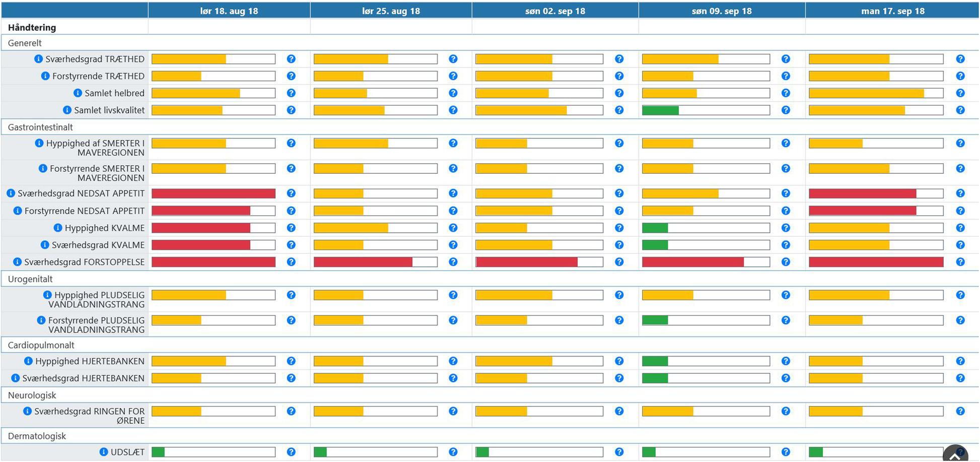Click help icon for Forstyrrende TRÆTHED on 17. sep
The height and width of the screenshot is (462, 980).
(960, 76)
